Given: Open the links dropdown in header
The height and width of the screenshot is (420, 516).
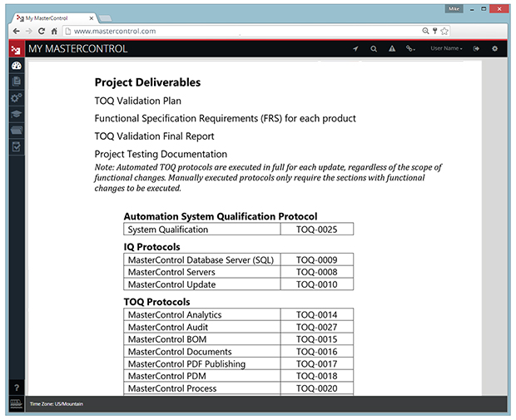Looking at the screenshot, I should [410, 49].
